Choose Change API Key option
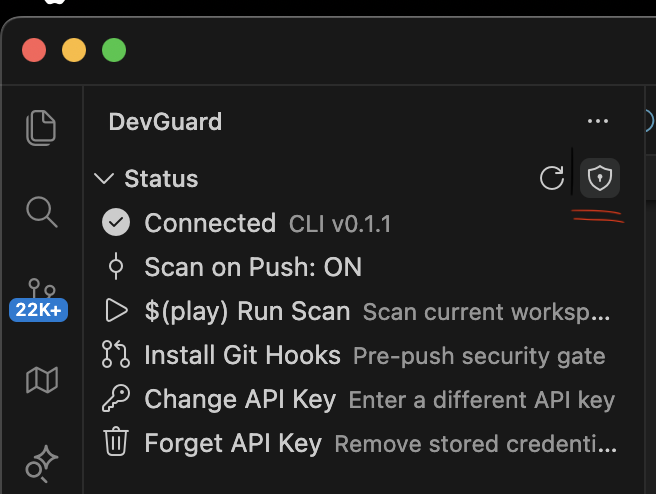656x494 pixels. 240,399
